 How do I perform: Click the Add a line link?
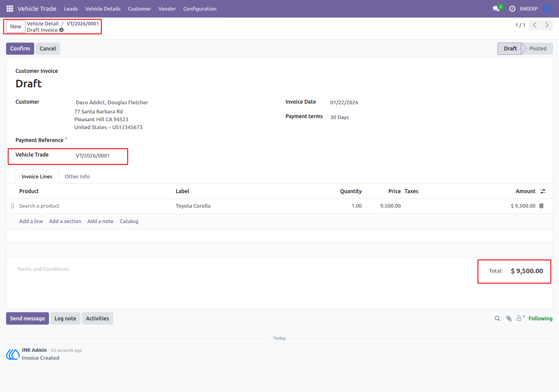(x=31, y=221)
